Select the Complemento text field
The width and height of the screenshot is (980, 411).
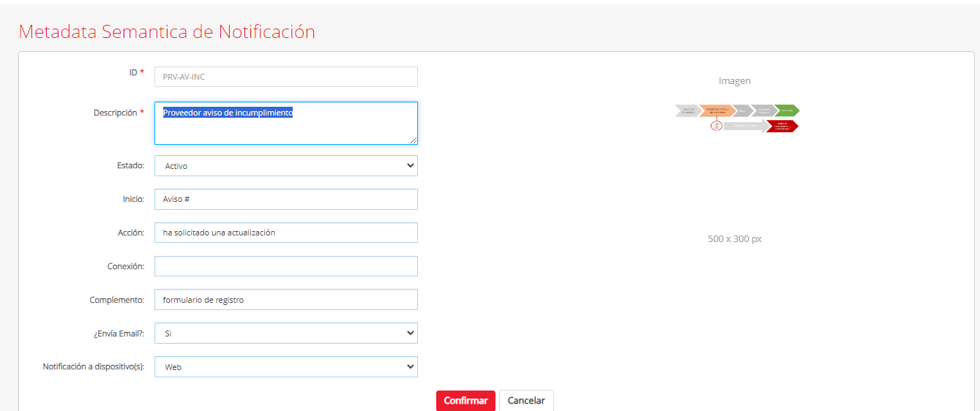[285, 300]
